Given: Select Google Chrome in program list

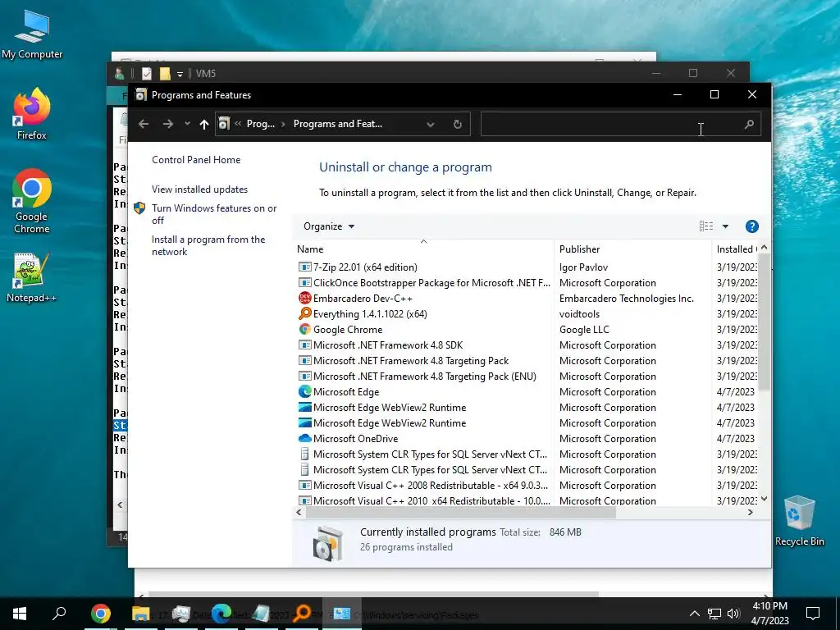Looking at the screenshot, I should point(348,329).
